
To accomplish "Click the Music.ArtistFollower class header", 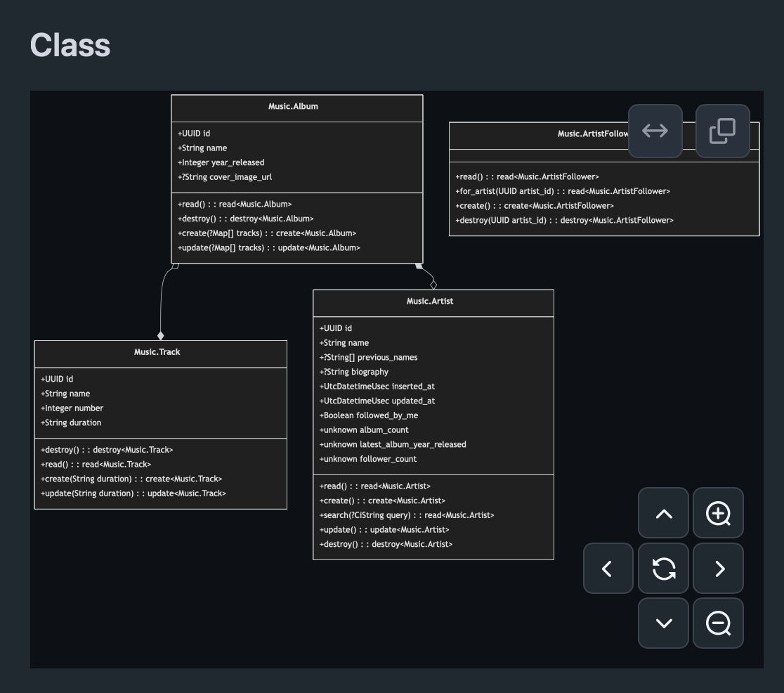I will pyautogui.click(x=592, y=134).
